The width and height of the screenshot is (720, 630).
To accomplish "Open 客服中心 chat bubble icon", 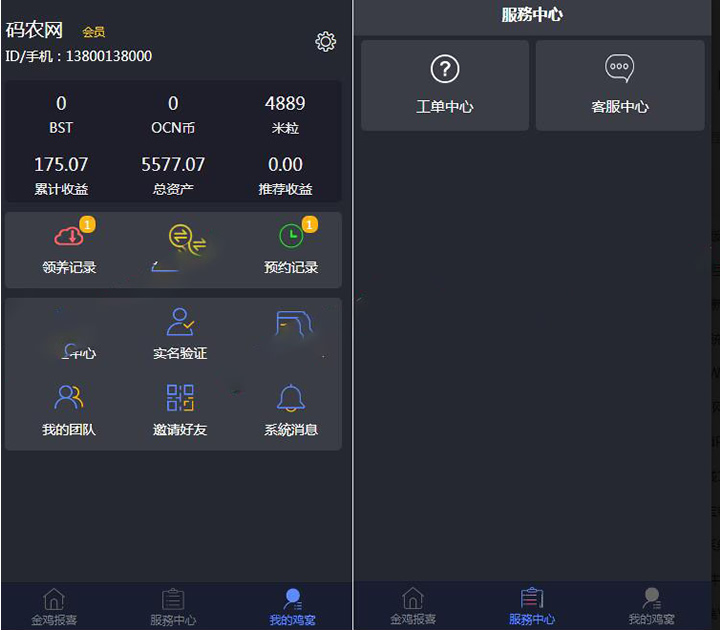I will (619, 68).
